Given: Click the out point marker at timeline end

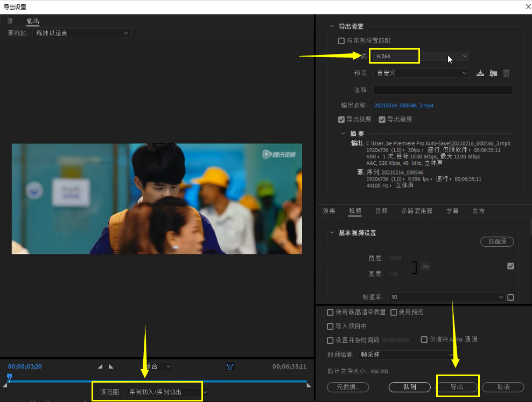Looking at the screenshot, I should tap(309, 385).
